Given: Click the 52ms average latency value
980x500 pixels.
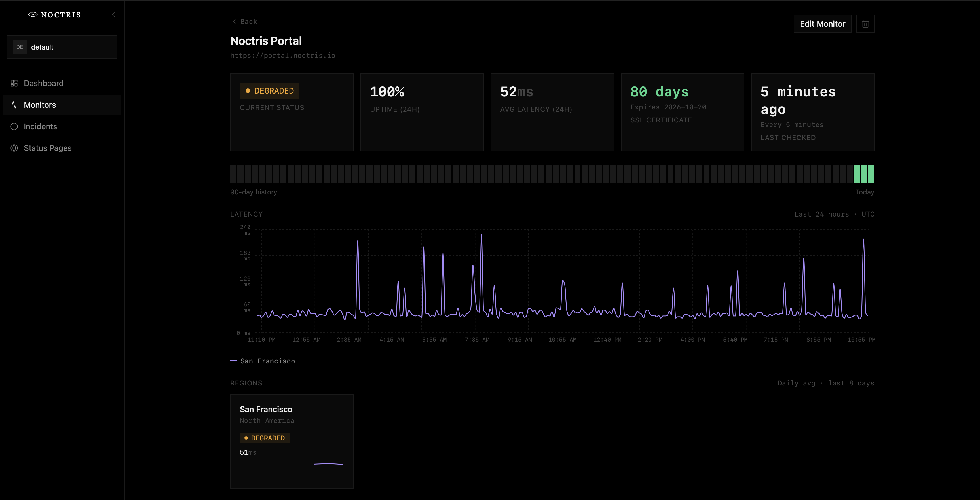Looking at the screenshot, I should 517,92.
